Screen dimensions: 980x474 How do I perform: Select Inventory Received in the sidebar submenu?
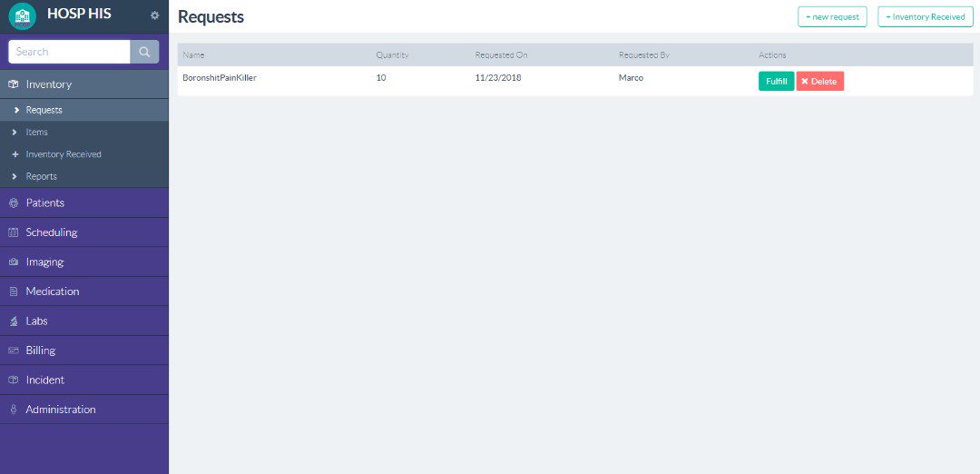[x=84, y=154]
